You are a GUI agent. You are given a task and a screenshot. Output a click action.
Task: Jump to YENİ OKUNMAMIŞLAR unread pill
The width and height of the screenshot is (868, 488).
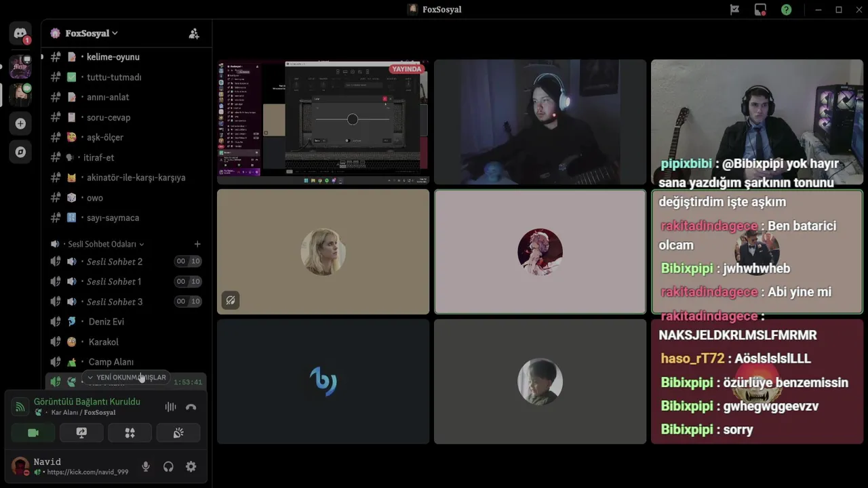(x=127, y=378)
